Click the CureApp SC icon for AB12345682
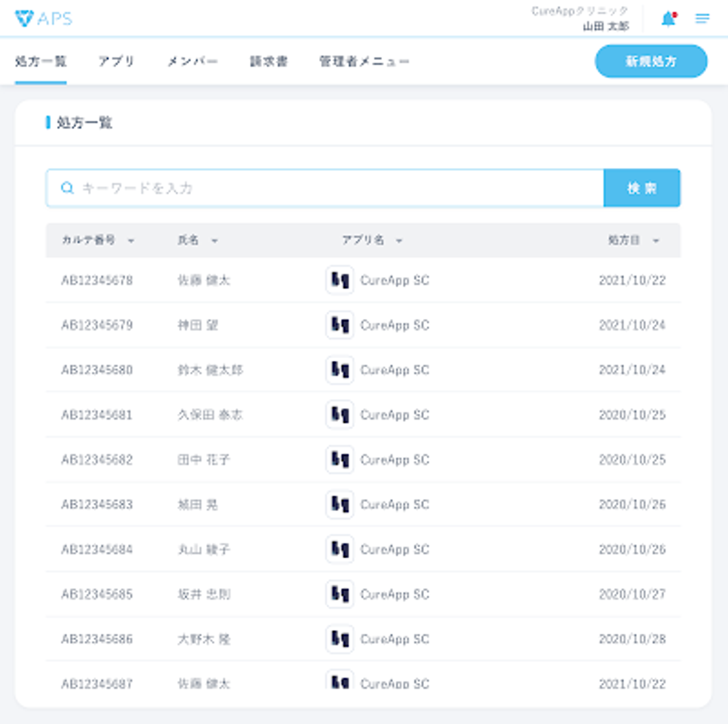 pos(340,460)
